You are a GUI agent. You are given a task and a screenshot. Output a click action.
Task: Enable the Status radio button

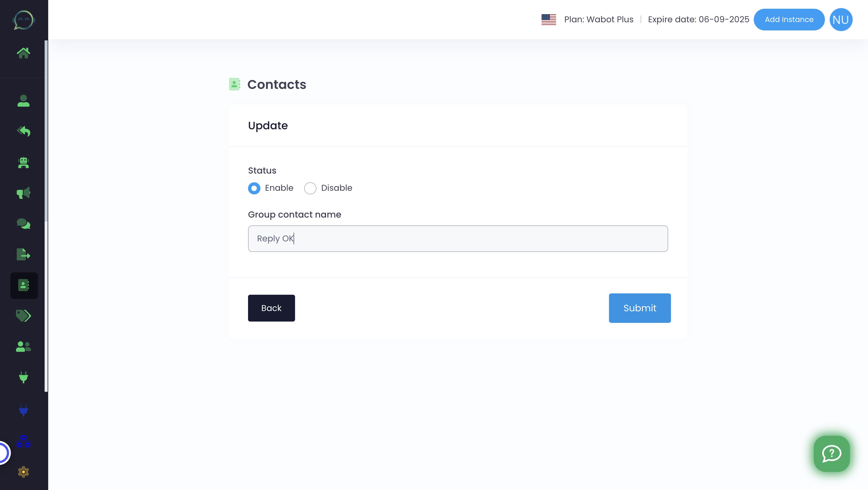click(254, 188)
